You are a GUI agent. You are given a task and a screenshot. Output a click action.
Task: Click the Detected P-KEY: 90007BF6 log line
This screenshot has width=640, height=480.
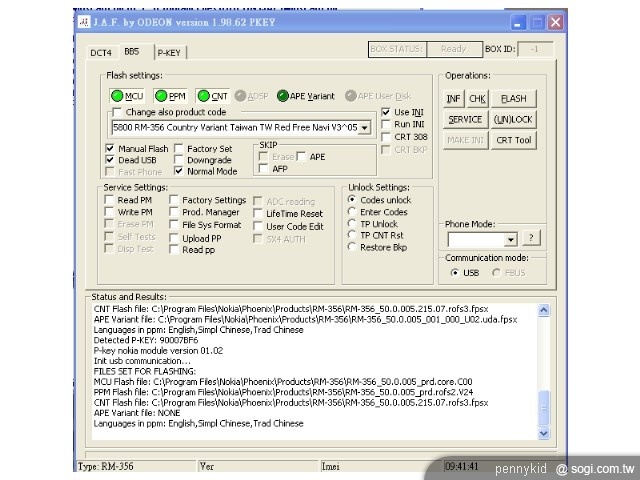(146, 340)
